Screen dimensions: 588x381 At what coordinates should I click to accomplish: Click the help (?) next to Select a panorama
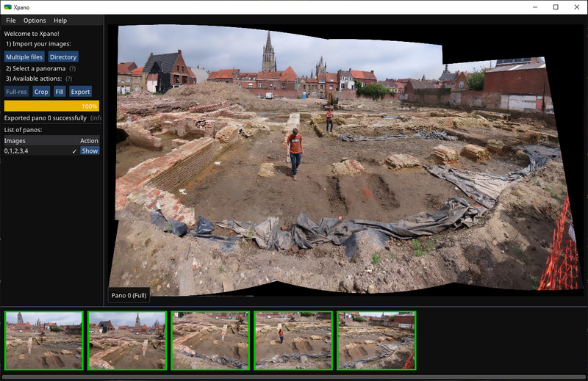coord(72,68)
